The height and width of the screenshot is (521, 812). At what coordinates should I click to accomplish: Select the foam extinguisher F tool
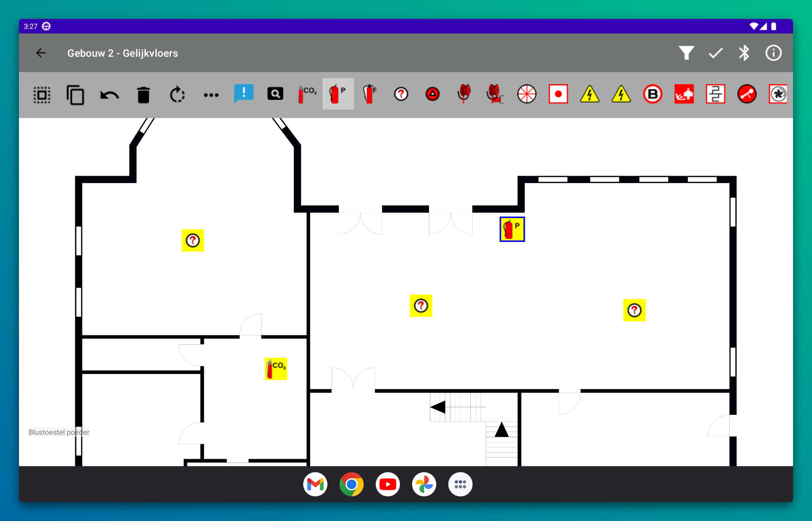[370, 94]
